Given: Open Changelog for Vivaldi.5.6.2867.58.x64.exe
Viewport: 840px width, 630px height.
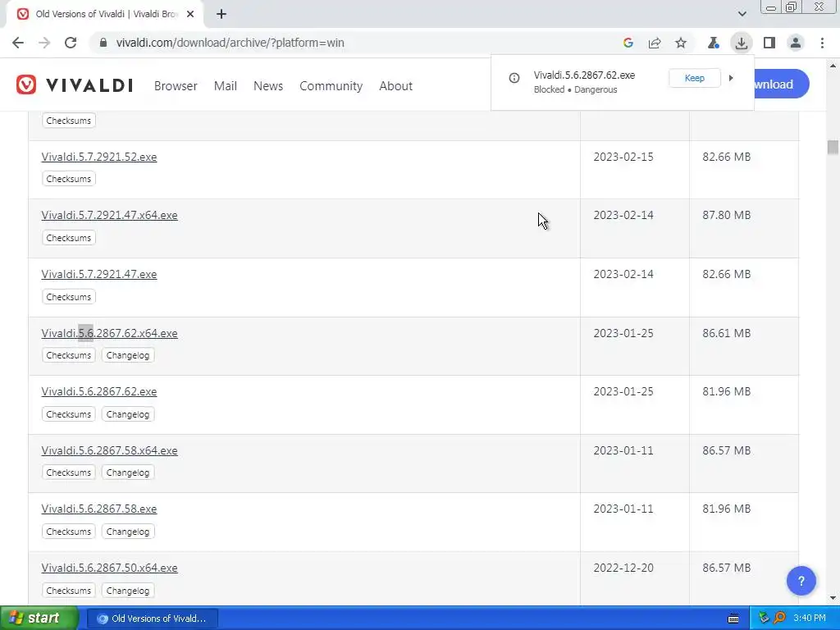Looking at the screenshot, I should click(128, 472).
